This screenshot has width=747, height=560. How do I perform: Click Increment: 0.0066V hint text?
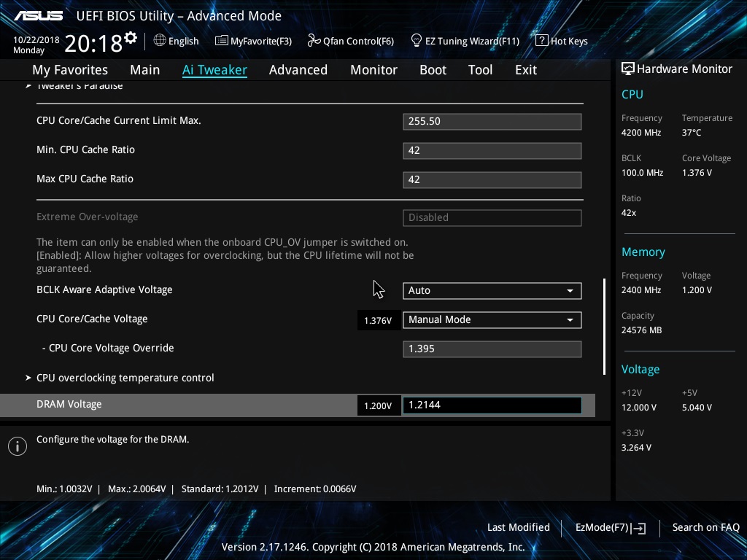pyautogui.click(x=315, y=489)
